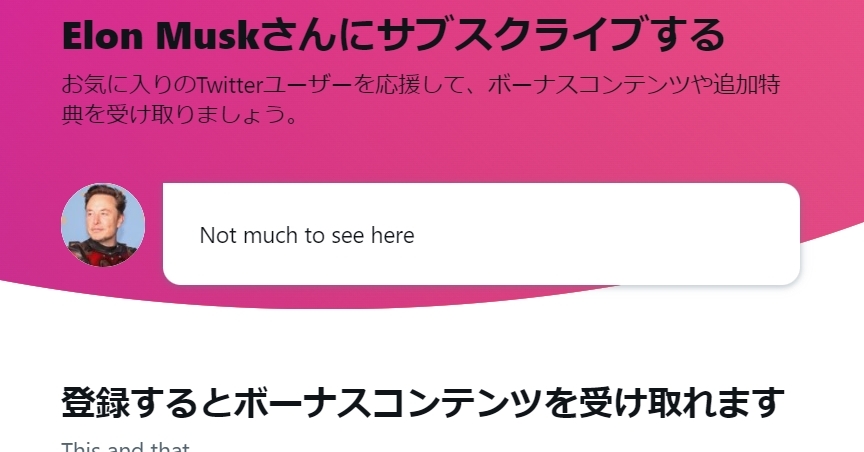Click "受け取りましょう" on the subtitle's second line
The height and width of the screenshot is (452, 864).
pos(201,115)
